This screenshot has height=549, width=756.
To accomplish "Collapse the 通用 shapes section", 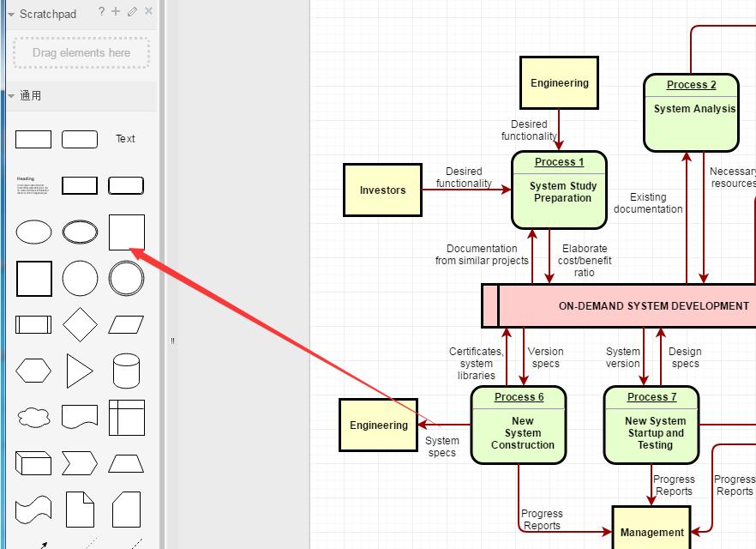I will pyautogui.click(x=12, y=96).
